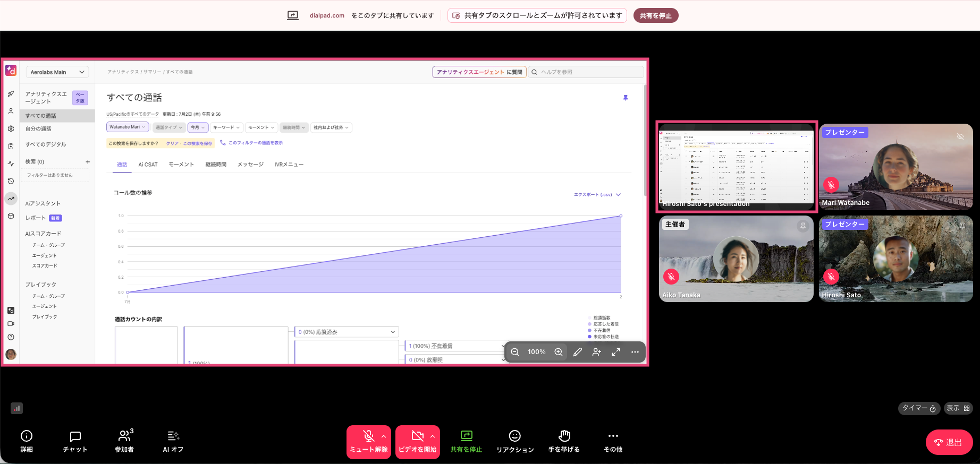The height and width of the screenshot is (464, 980).
Task: Open the チャット chat panel
Action: (75, 442)
